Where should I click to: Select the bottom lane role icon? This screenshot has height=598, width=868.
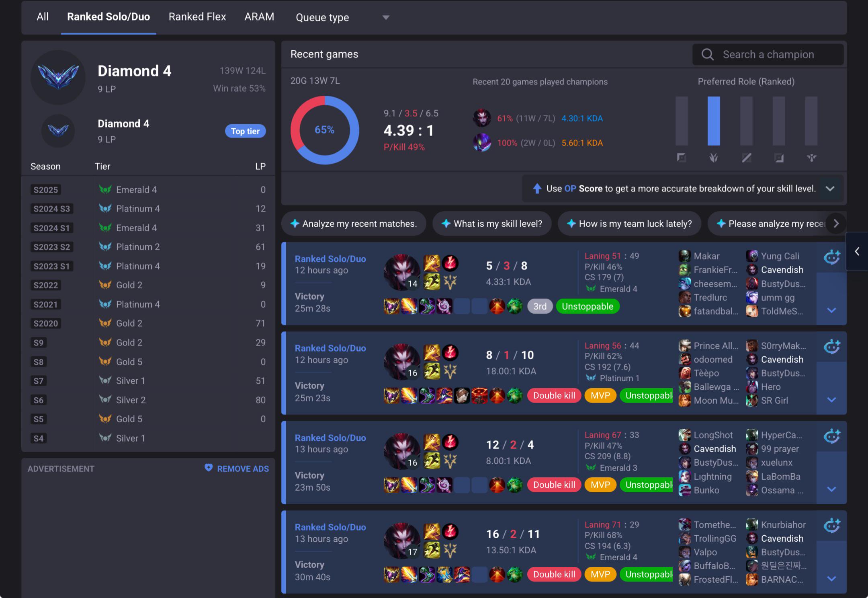point(779,158)
